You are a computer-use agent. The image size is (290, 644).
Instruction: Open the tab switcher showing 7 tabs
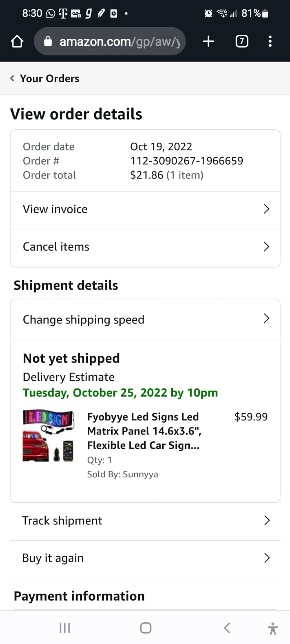tap(242, 41)
